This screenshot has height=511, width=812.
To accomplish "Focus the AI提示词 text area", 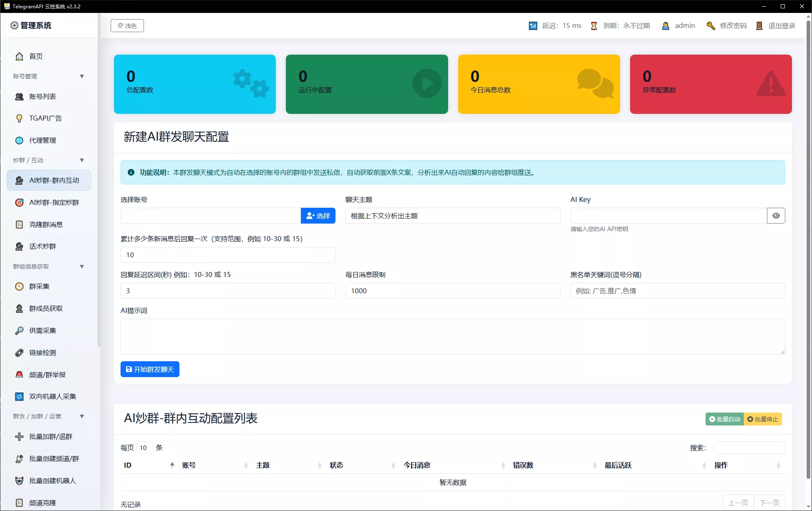I will pyautogui.click(x=453, y=337).
